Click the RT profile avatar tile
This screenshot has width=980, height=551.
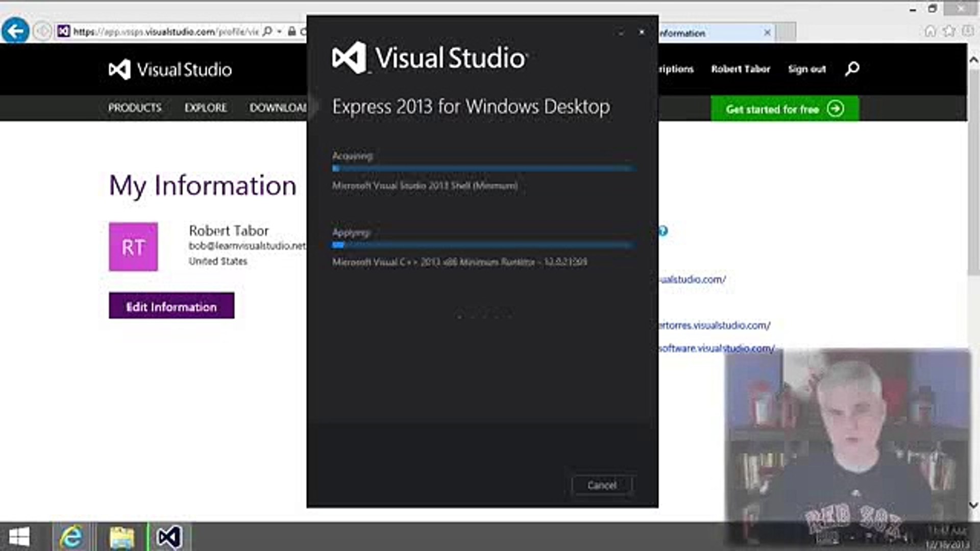pos(133,246)
